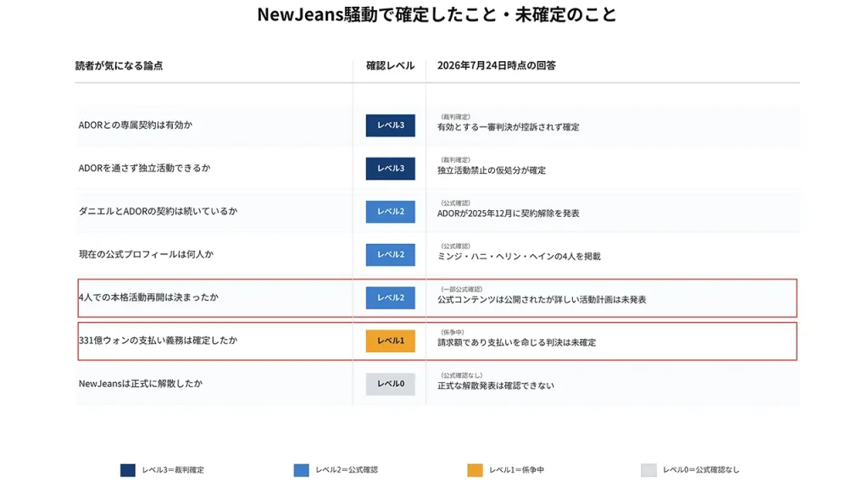The width and height of the screenshot is (868, 488).
Task: Click the orange legend swatch for レベル1
Action: [475, 470]
